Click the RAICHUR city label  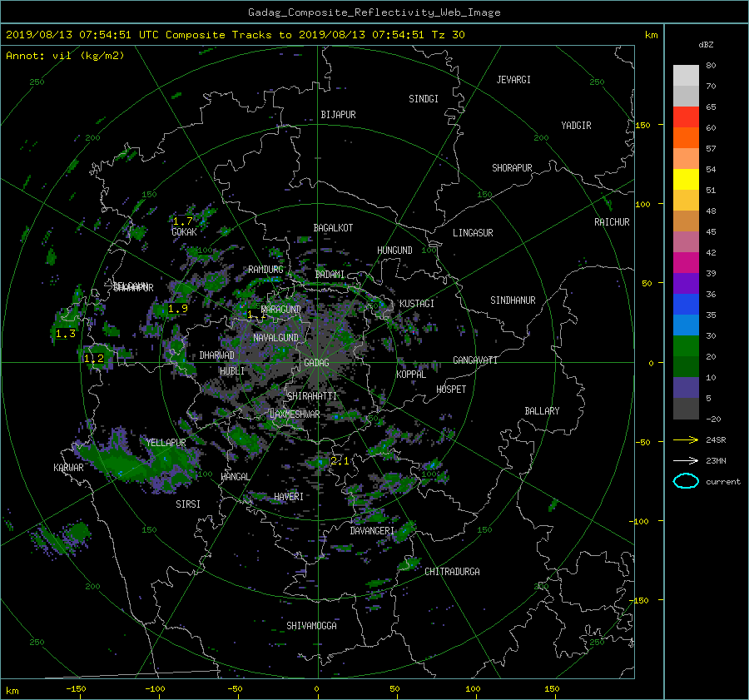coord(612,222)
